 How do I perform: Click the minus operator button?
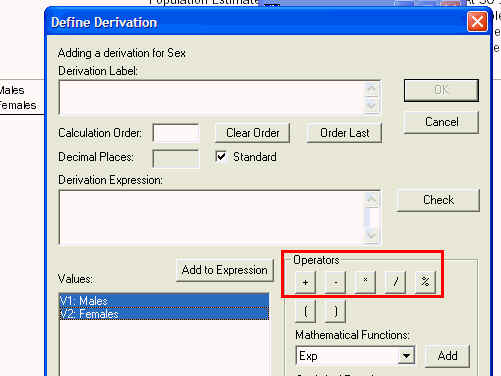click(x=335, y=282)
